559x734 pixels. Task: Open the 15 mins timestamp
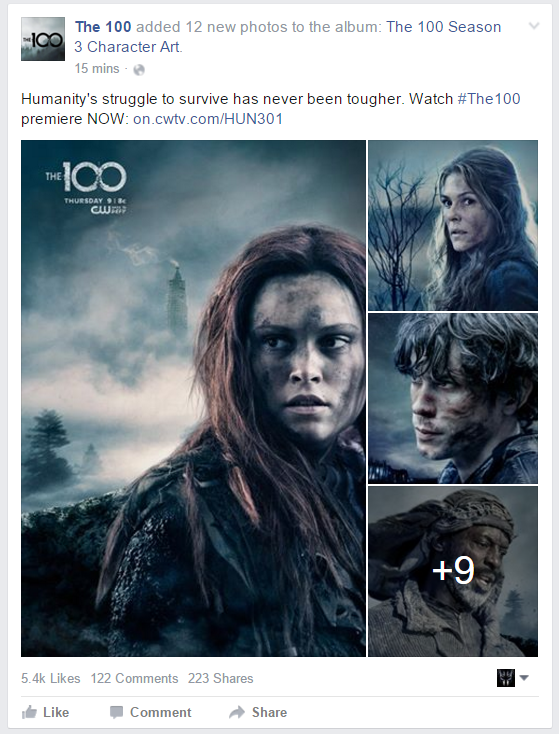(97, 69)
